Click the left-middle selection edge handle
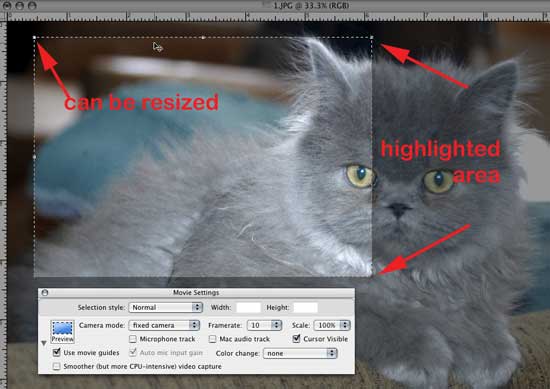This screenshot has height=389, width=550. (34, 157)
